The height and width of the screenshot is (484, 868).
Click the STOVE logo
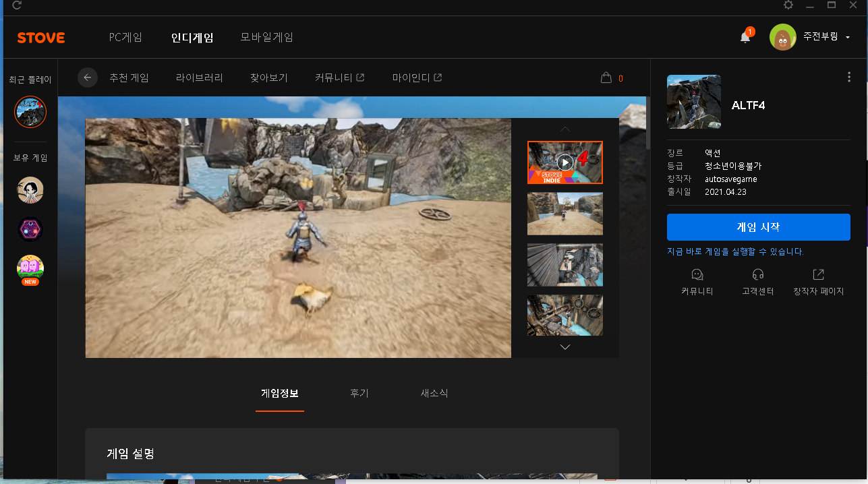point(41,38)
